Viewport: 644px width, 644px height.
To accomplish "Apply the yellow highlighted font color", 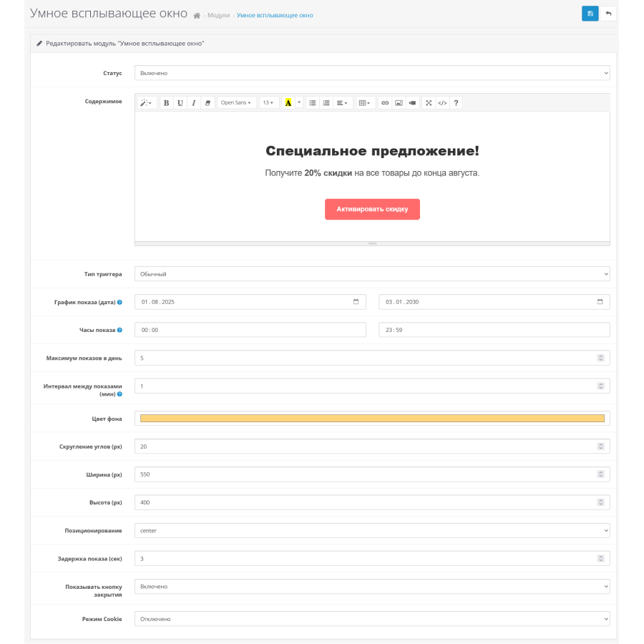I will click(x=288, y=102).
